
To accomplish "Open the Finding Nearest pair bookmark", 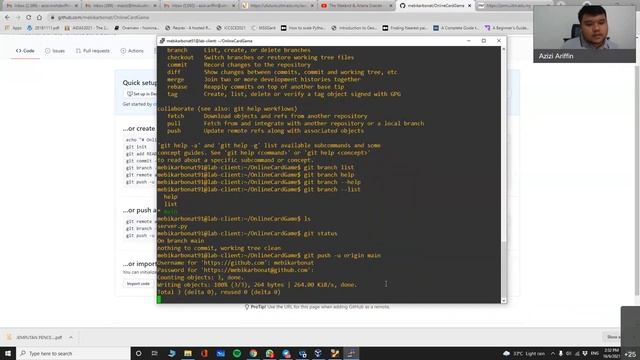I will pyautogui.click(x=405, y=28).
